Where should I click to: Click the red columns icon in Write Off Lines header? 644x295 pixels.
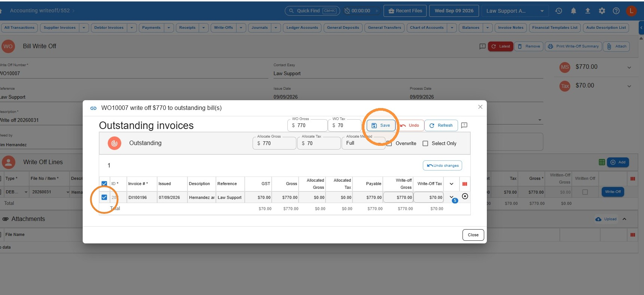(633, 179)
